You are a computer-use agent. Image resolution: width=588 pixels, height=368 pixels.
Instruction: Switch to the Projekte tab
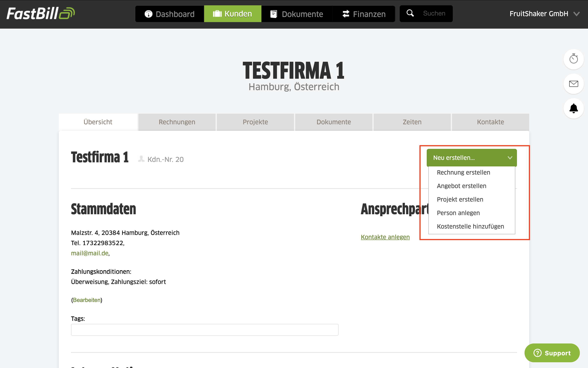(x=255, y=122)
